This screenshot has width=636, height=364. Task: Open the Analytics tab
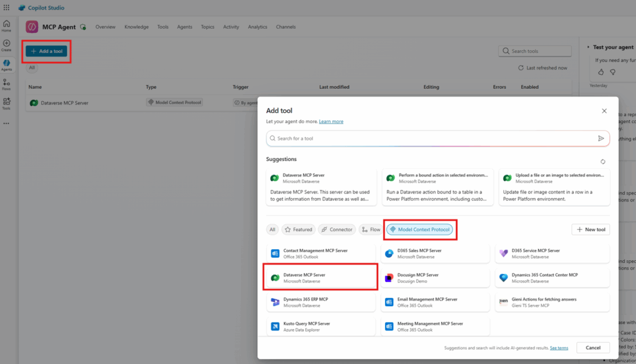click(258, 27)
